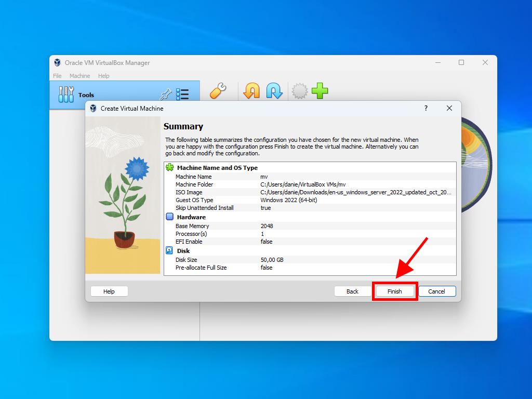Select the Guest OS Type row

[x=310, y=200]
